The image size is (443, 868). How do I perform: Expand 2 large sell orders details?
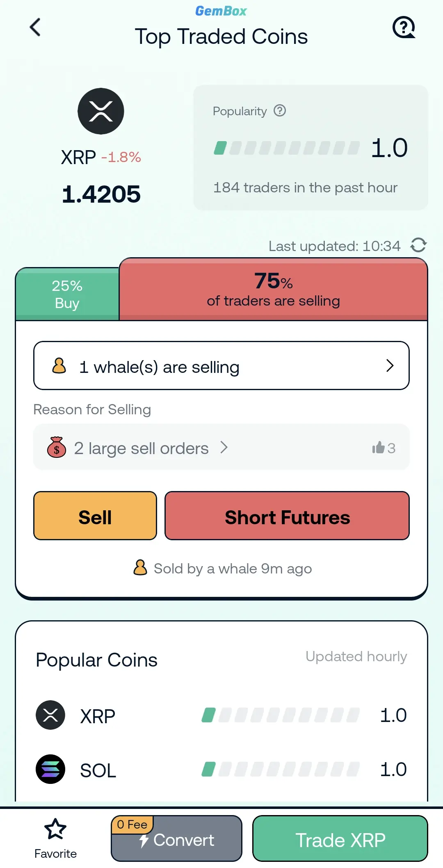coord(142,448)
